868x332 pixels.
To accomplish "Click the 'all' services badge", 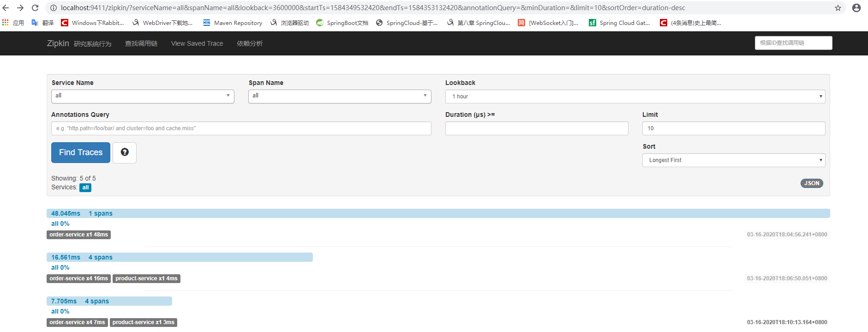I will [85, 187].
